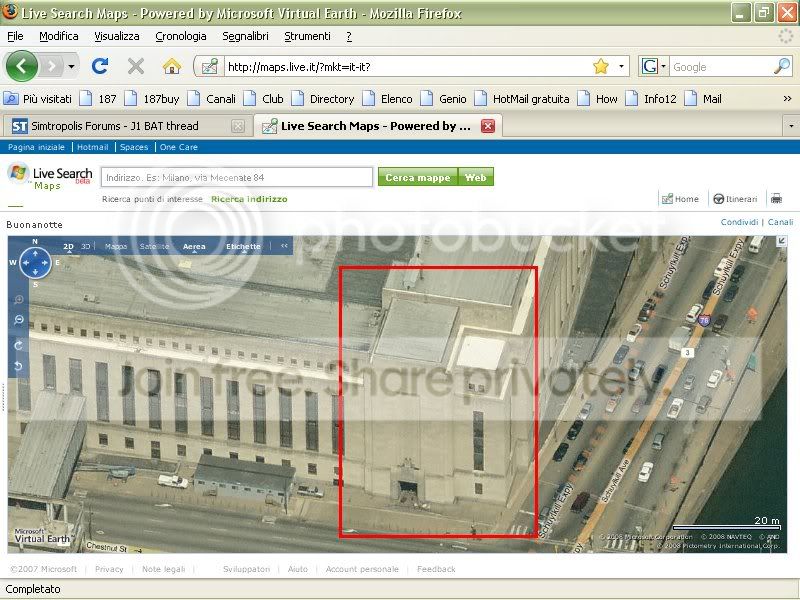Pan the map north with compass arrow
The height and width of the screenshot is (600, 800).
point(35,253)
